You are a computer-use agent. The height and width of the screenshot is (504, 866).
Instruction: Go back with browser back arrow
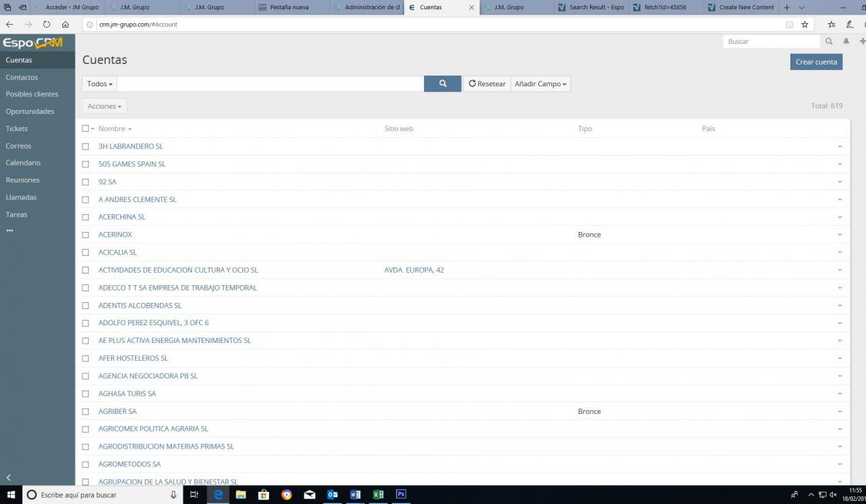[9, 25]
